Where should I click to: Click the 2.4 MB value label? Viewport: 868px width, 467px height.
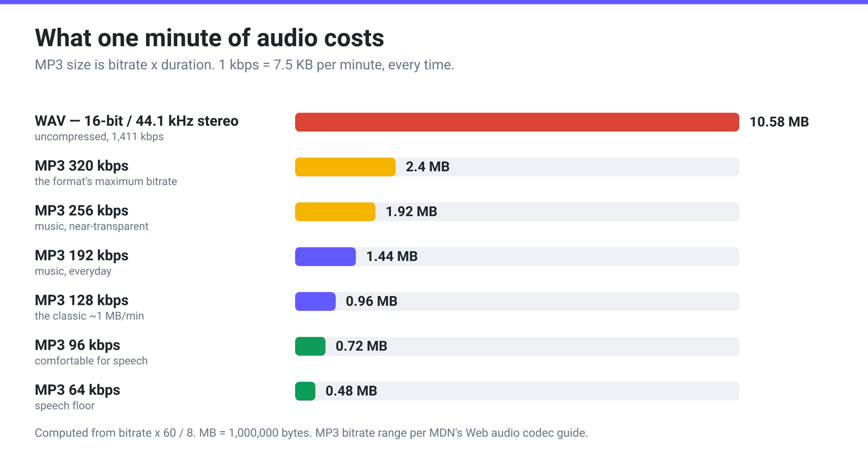pos(427,167)
